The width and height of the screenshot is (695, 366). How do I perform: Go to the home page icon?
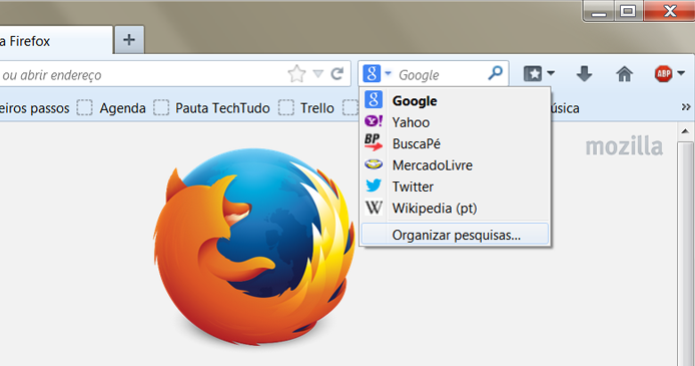coord(625,74)
